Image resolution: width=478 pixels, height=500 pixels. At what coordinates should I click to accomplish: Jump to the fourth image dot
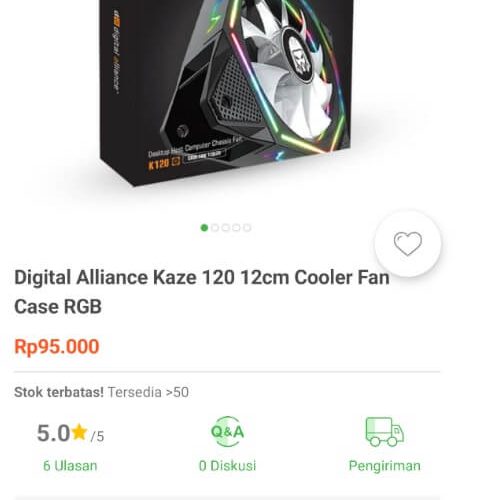[x=236, y=228]
